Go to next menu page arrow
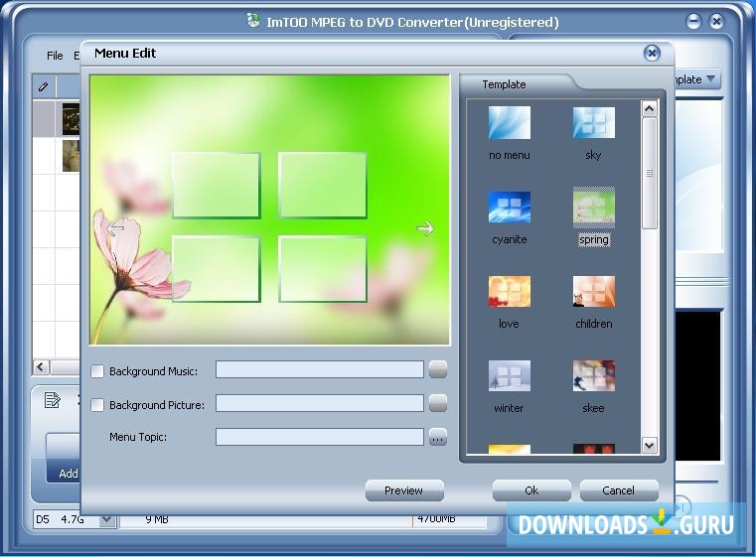Viewport: 756px width, 557px height. (x=425, y=228)
